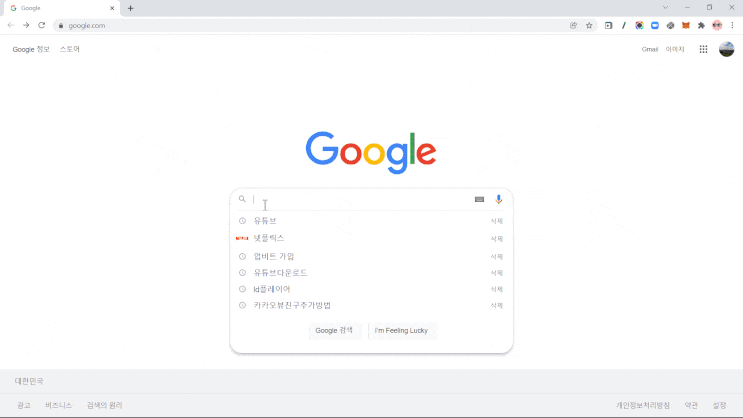Delete the 넷플릭스 suggestion

click(497, 239)
